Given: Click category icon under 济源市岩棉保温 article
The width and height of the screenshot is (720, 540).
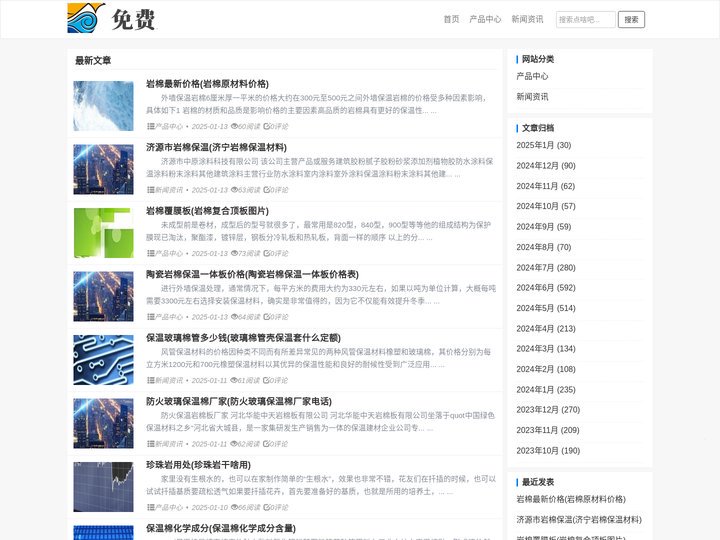Looking at the screenshot, I should (x=151, y=190).
